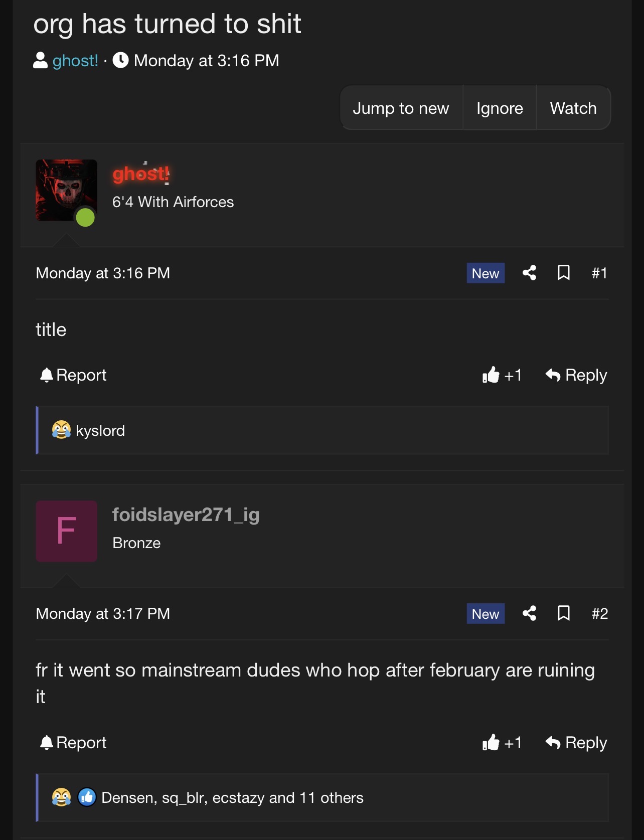Like ghost!'s post with +1

[x=502, y=375]
